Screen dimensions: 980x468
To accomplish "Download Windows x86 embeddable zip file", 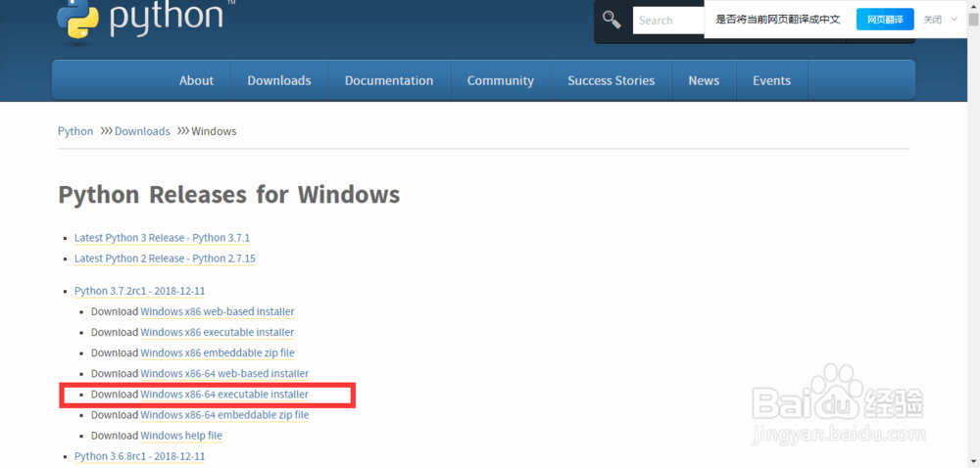I will (217, 352).
